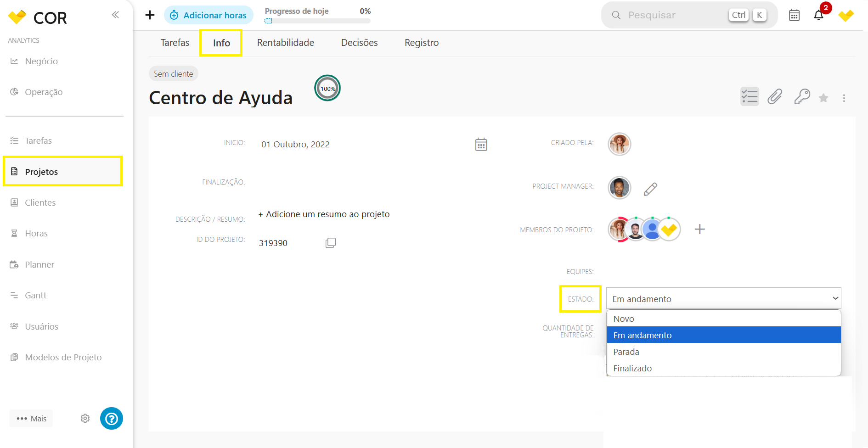Open the checklist icon beside project title
Image resolution: width=868 pixels, height=448 pixels.
750,96
